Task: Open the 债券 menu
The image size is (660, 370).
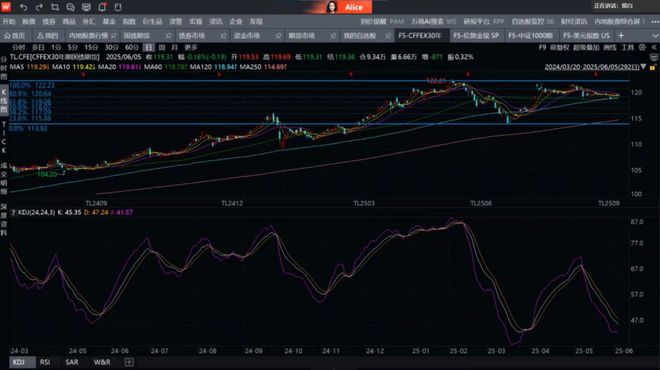Action: coord(49,21)
